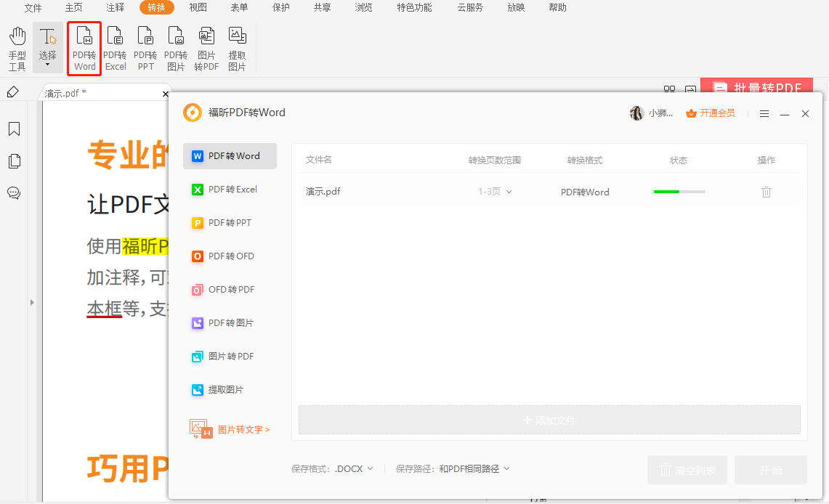The height and width of the screenshot is (504, 829).
Task: Click the PDF转Excel ribbon icon
Action: [115, 49]
